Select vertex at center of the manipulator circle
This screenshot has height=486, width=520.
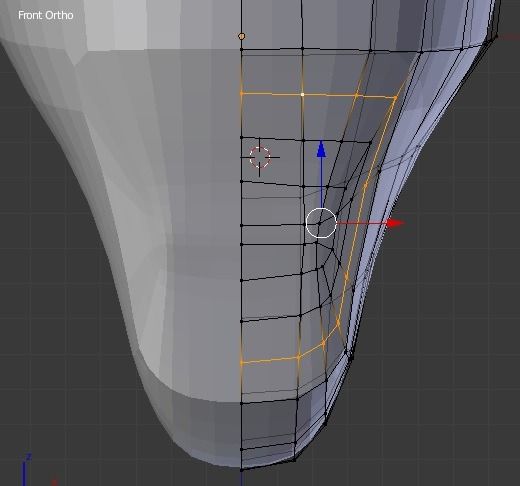coord(319,224)
